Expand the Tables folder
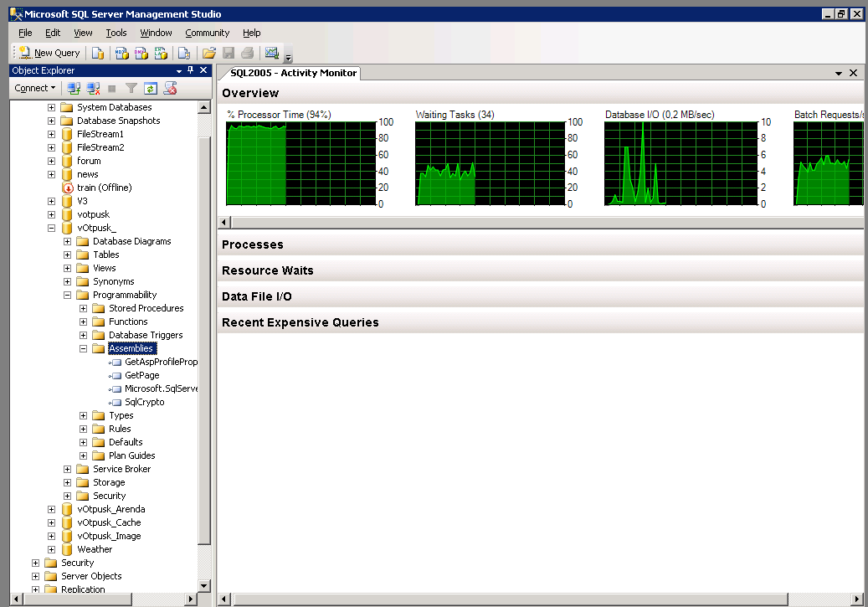The height and width of the screenshot is (607, 868). point(67,255)
